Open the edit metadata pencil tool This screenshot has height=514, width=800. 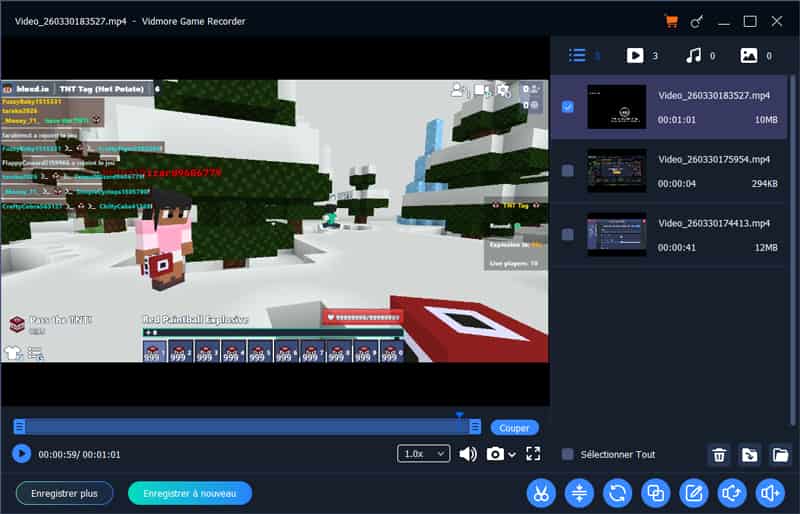click(693, 493)
